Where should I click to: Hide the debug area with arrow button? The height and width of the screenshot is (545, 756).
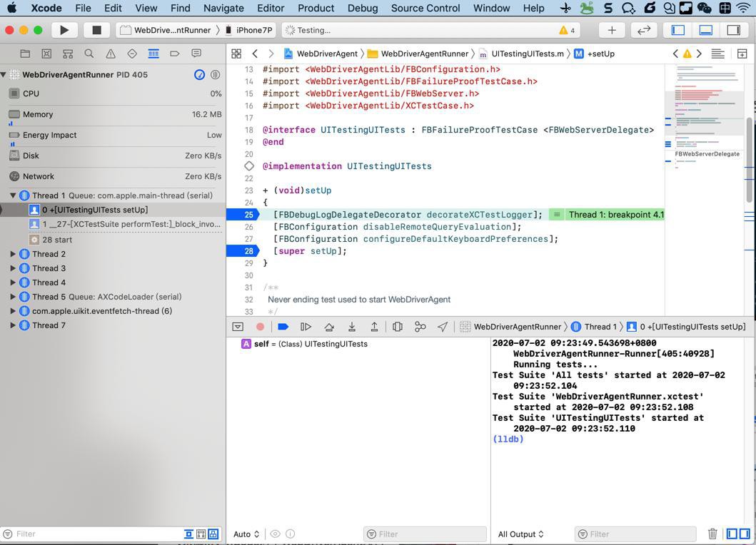[x=238, y=327]
